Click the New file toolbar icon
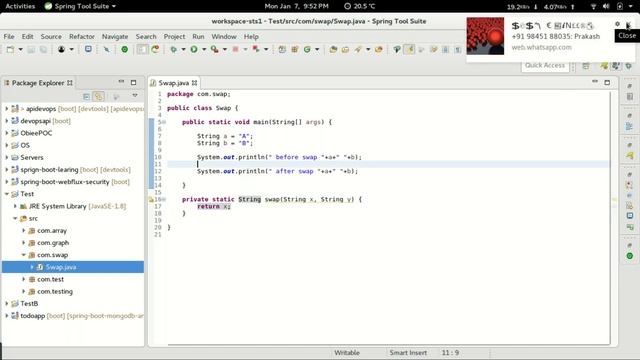This screenshot has height=360, width=640. [x=10, y=49]
